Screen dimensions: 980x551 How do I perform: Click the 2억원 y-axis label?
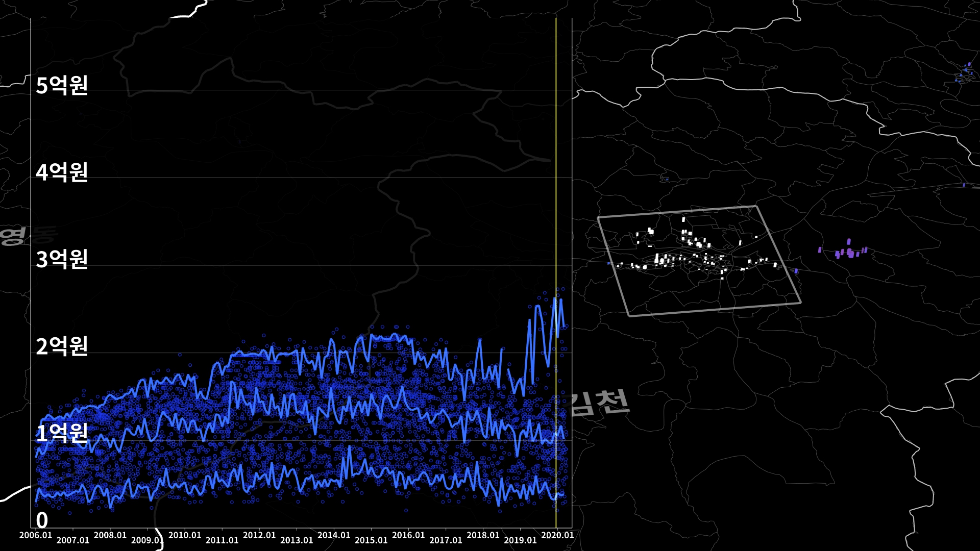62,346
